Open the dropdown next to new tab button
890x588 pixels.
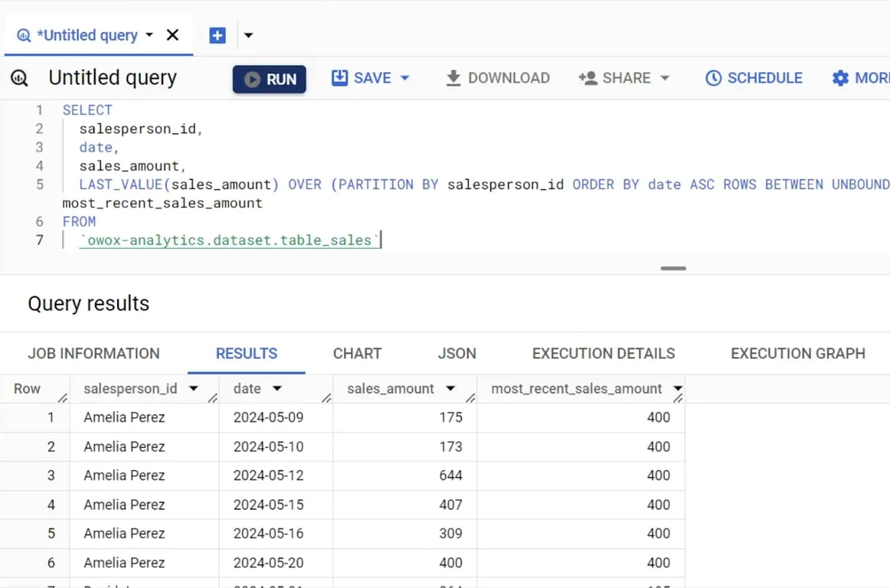coord(248,35)
